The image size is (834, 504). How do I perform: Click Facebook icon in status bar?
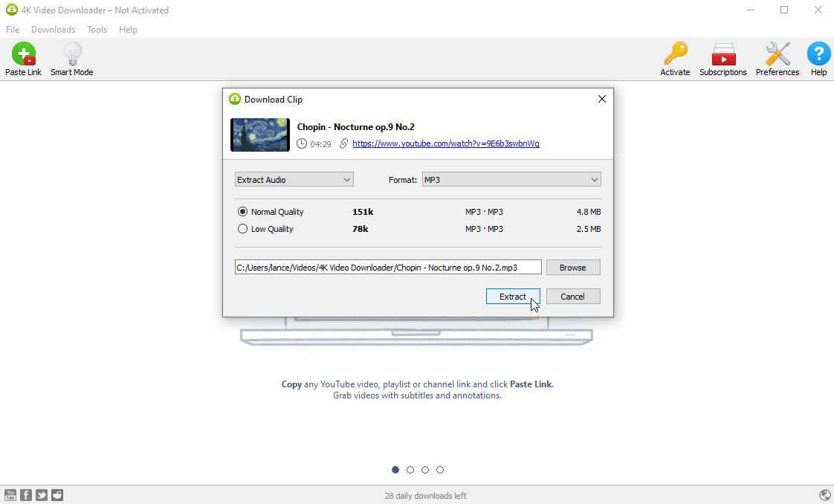click(x=26, y=495)
